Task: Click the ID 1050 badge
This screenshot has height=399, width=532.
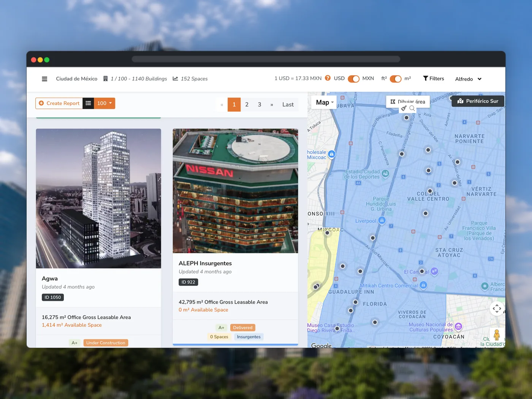Action: [52, 297]
